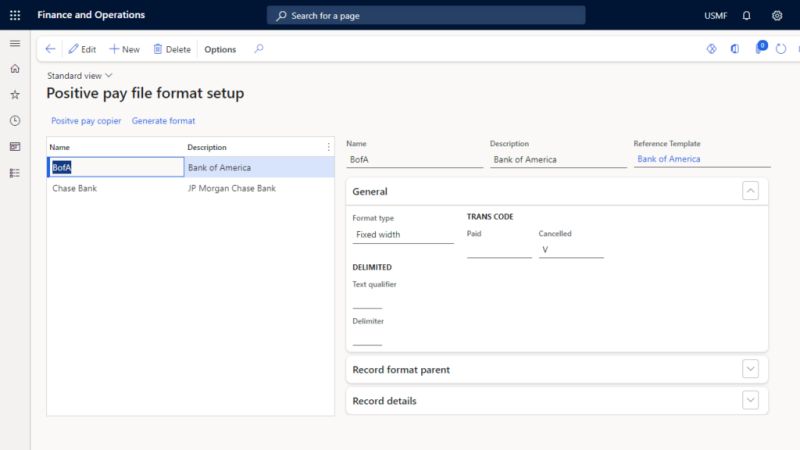Click the Text qualifier field
This screenshot has width=800, height=450.
[x=367, y=301]
